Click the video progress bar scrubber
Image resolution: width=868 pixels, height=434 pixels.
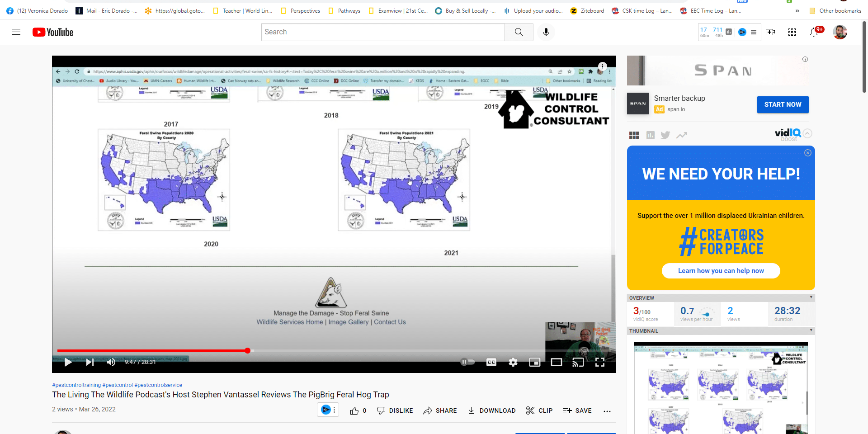pos(248,351)
